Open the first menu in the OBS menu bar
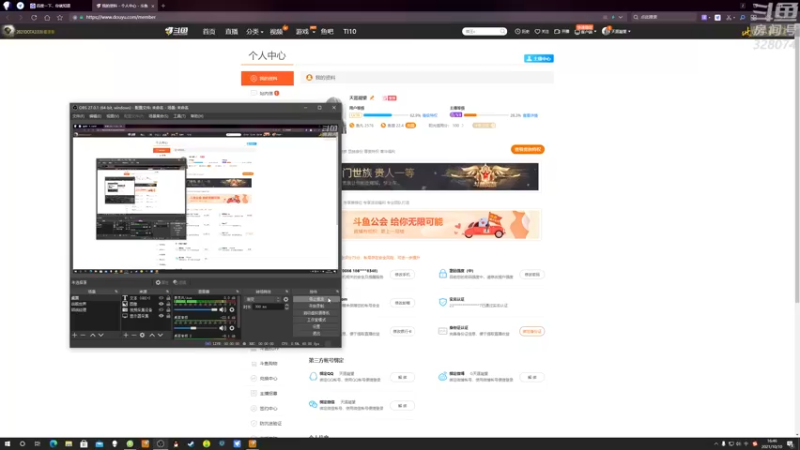This screenshot has height=450, width=800. (x=78, y=116)
